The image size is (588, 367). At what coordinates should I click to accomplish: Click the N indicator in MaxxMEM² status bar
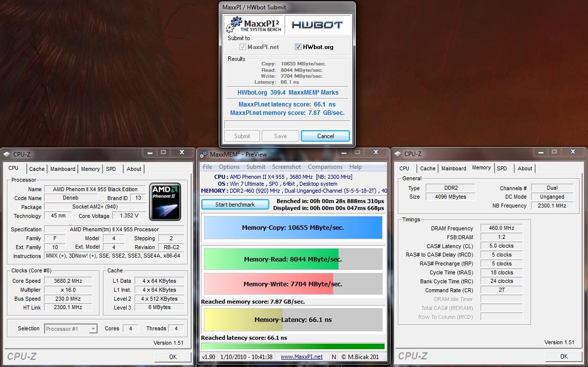coord(334,357)
